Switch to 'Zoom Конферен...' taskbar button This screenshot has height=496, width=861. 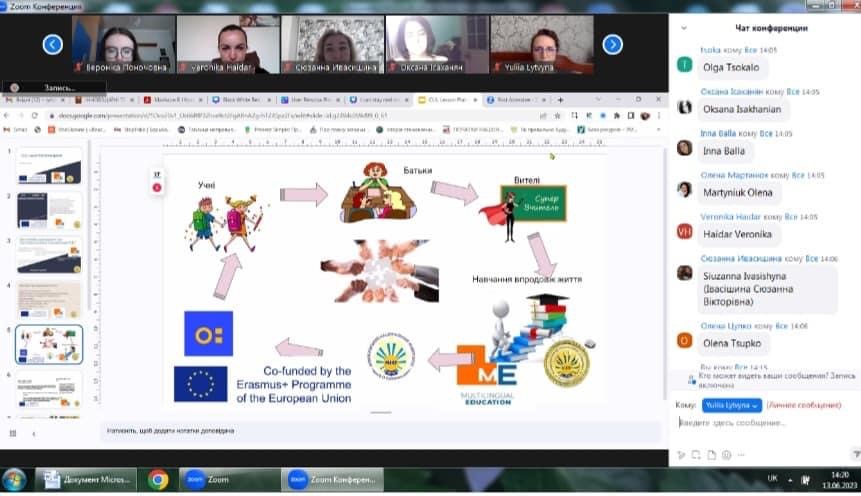(x=332, y=480)
